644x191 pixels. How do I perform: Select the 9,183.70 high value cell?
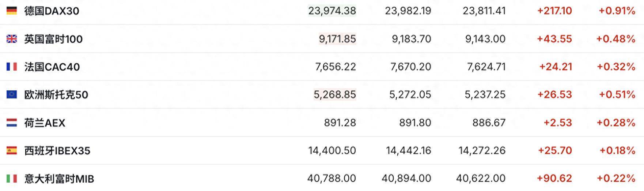[x=411, y=39]
